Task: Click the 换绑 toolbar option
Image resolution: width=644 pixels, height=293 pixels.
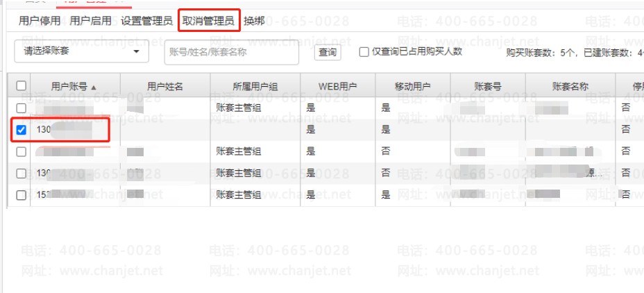Action: (x=254, y=21)
